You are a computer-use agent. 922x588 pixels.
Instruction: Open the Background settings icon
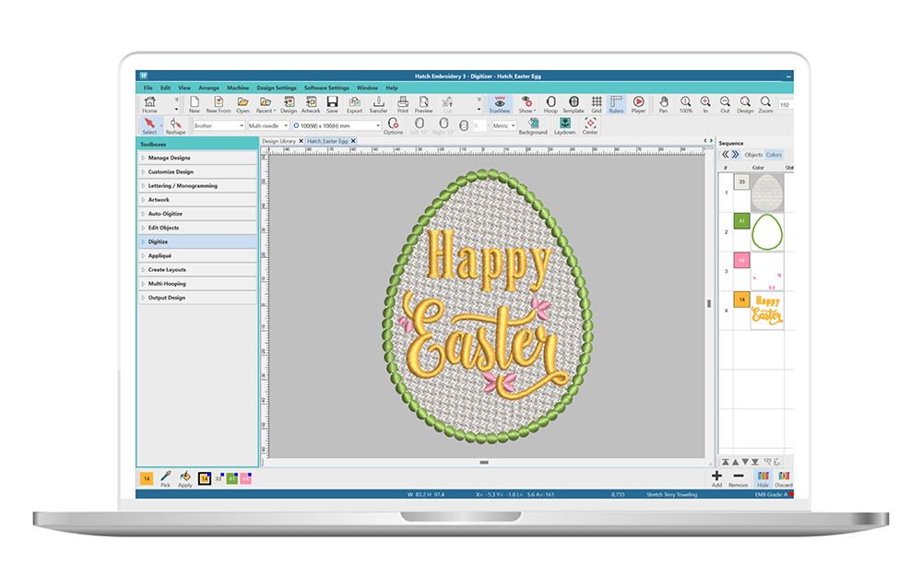[x=533, y=123]
